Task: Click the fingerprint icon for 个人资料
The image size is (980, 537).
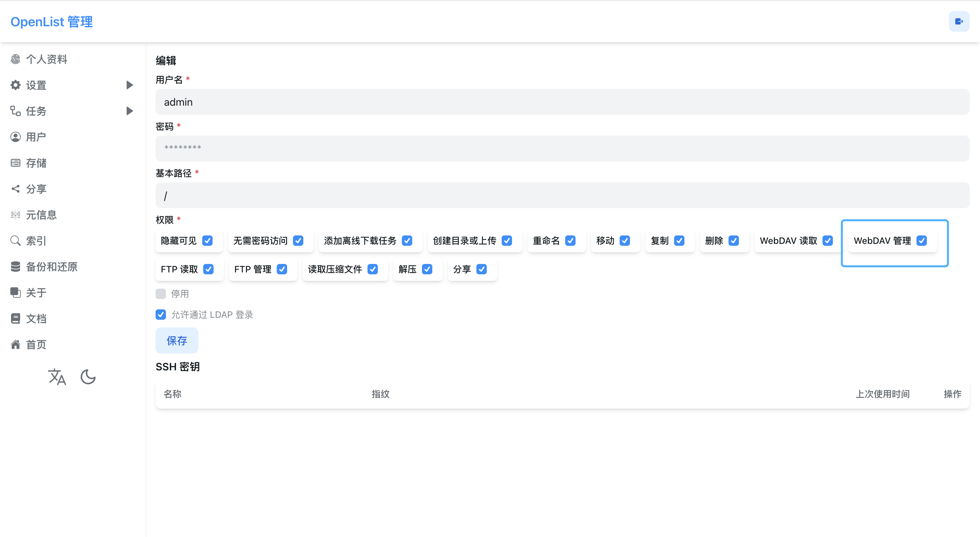Action: click(x=16, y=59)
